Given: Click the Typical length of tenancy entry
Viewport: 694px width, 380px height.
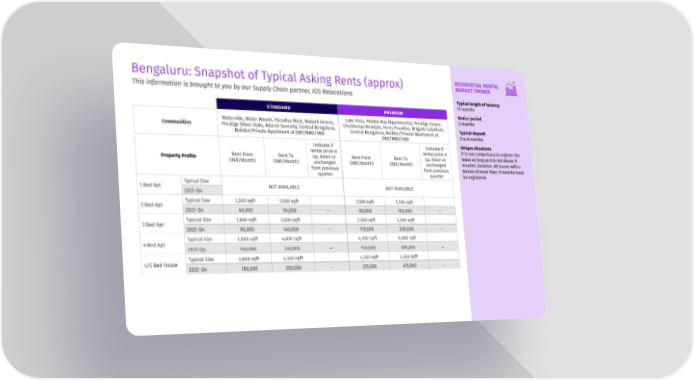Looking at the screenshot, I should point(478,107).
